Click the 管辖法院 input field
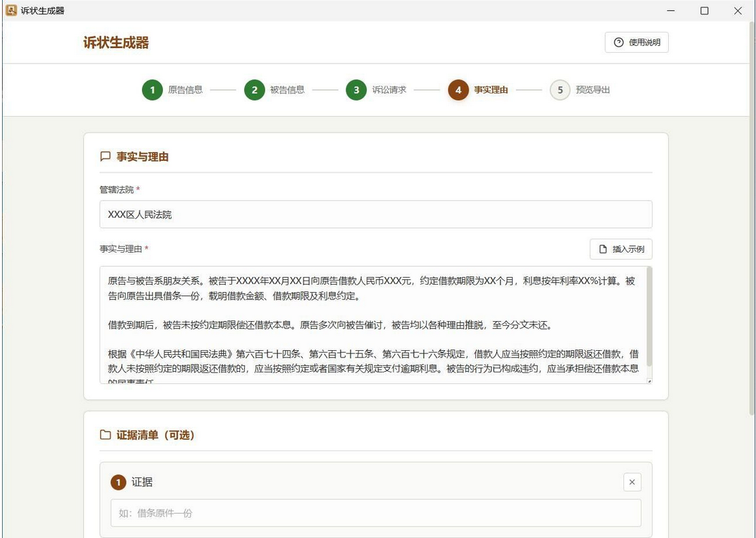756x538 pixels. tap(375, 214)
